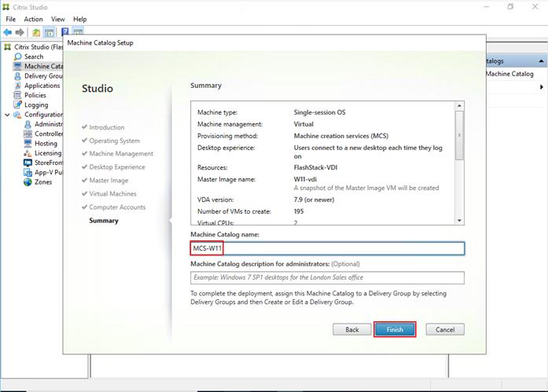Screen dimensions: 548x392
Task: Open the Search node in tree
Action: (34, 57)
